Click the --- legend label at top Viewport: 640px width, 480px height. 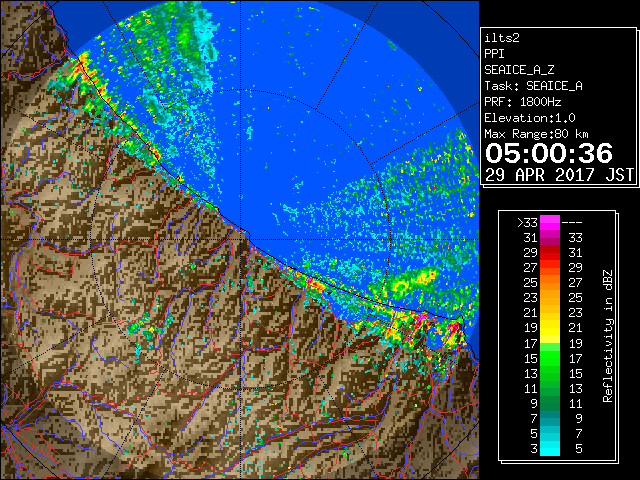tap(572, 223)
